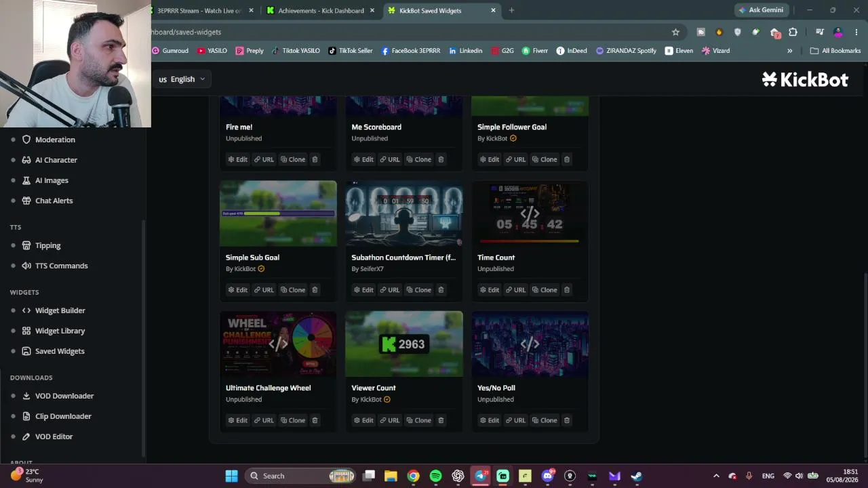This screenshot has width=868, height=488.
Task: Go to TTS Commands
Action: pos(61,266)
